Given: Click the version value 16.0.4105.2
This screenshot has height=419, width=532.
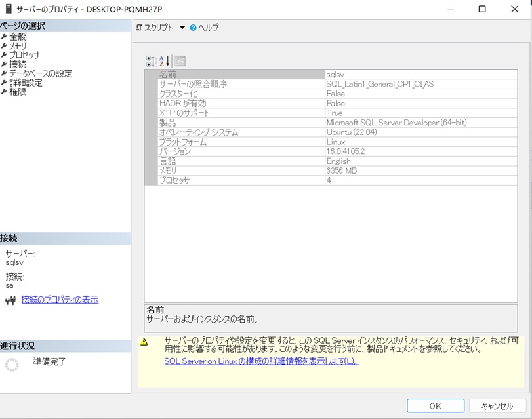Looking at the screenshot, I should click(x=346, y=151).
